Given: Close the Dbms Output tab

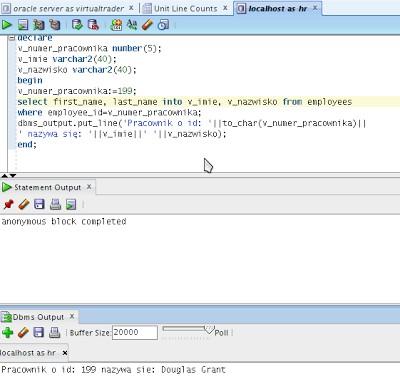Looking at the screenshot, I should click(x=72, y=316).
